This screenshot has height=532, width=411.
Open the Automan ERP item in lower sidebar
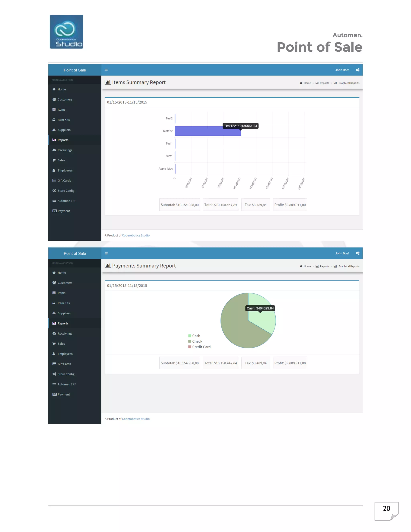(67, 384)
